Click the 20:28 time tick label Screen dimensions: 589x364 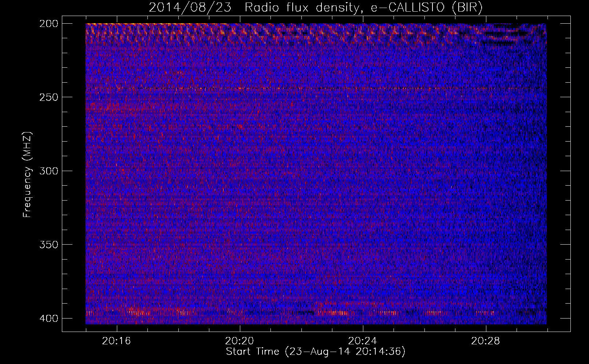[x=486, y=341]
